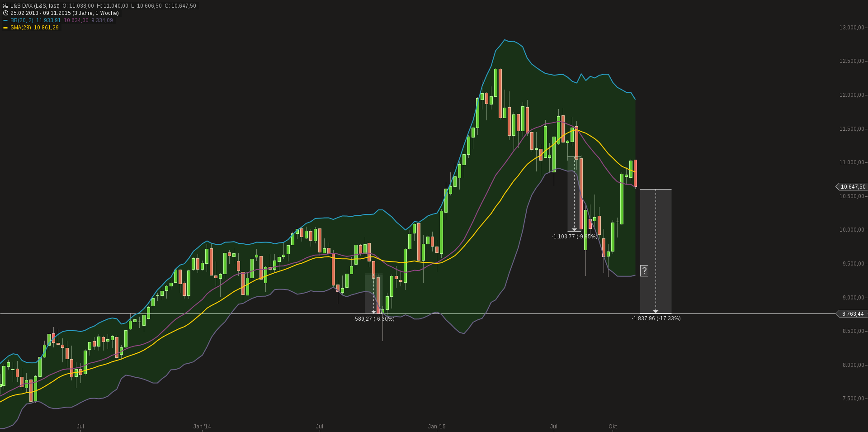Select the large gray projection box above -17.33%
The width and height of the screenshot is (868, 432).
click(656, 251)
